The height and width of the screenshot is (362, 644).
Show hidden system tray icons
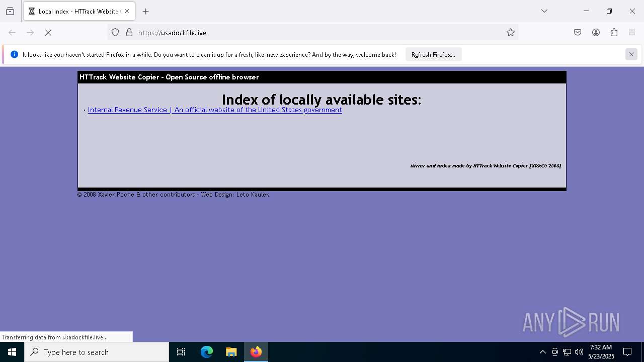[x=542, y=352]
